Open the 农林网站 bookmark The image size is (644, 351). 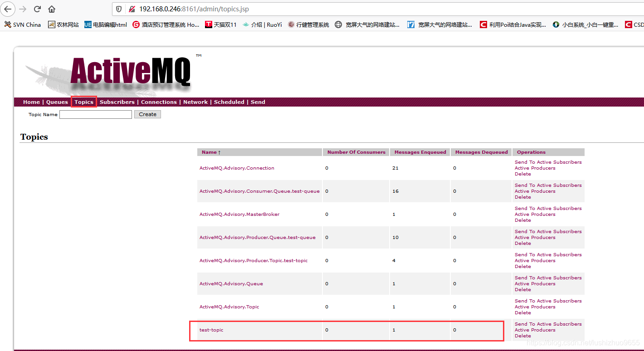click(63, 24)
